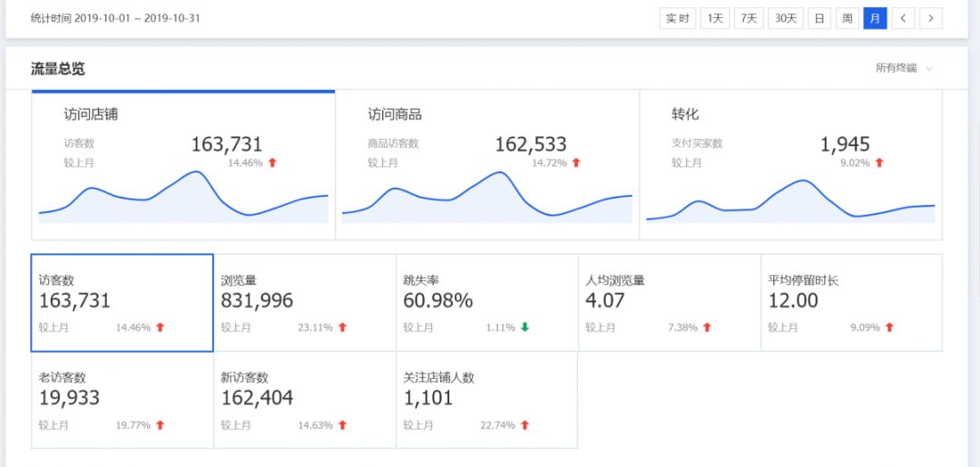Select the 跳失率 metric tile
The image size is (980, 467).
[x=487, y=303]
